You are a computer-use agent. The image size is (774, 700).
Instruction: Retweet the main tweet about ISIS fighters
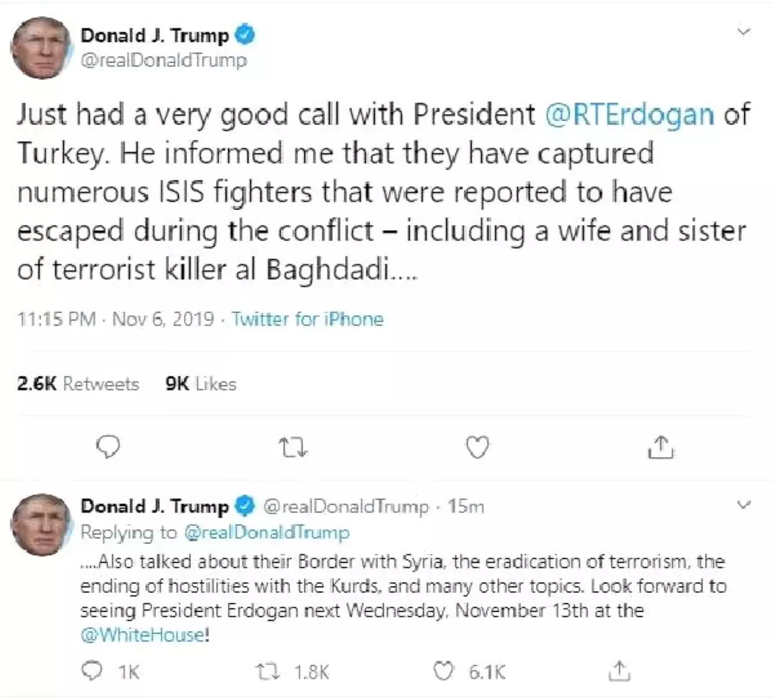tap(295, 447)
